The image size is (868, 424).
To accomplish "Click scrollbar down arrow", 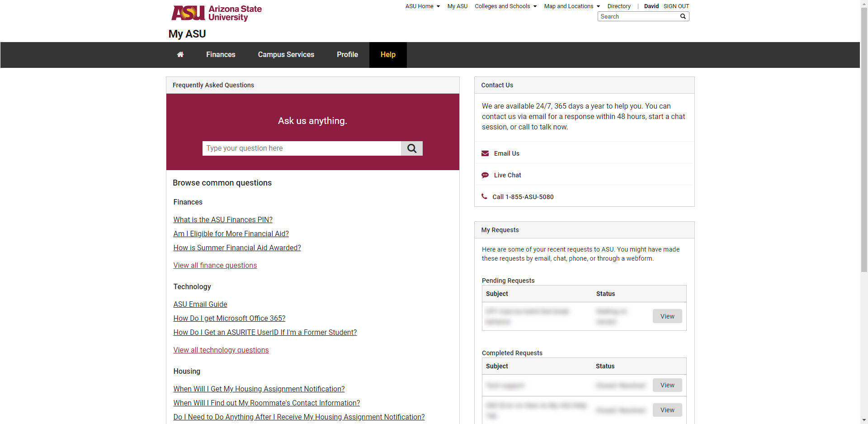I will pos(864,420).
